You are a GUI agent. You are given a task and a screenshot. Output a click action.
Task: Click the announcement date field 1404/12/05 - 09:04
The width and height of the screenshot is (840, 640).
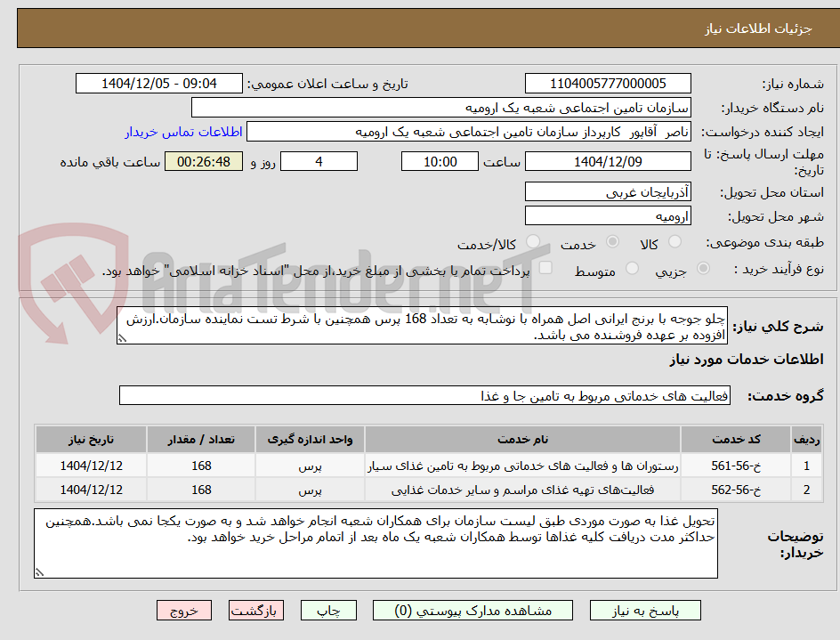point(159,84)
